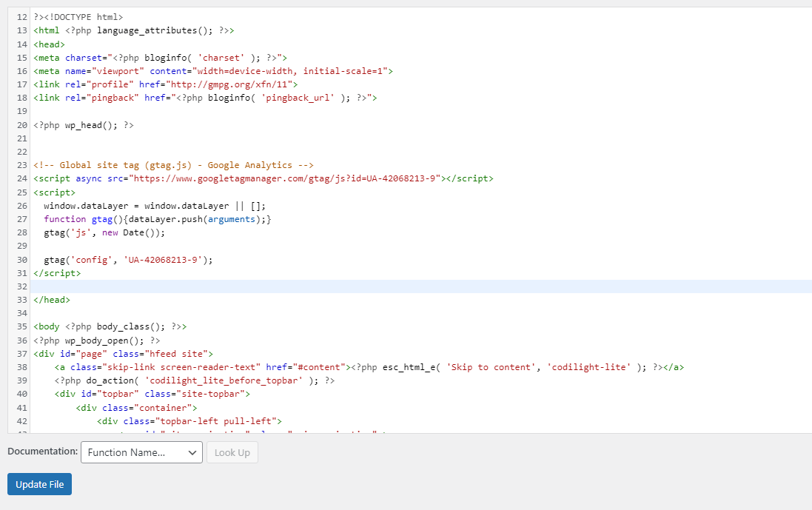The width and height of the screenshot is (812, 510).
Task: Click the link rel="profile" line
Action: coord(166,84)
